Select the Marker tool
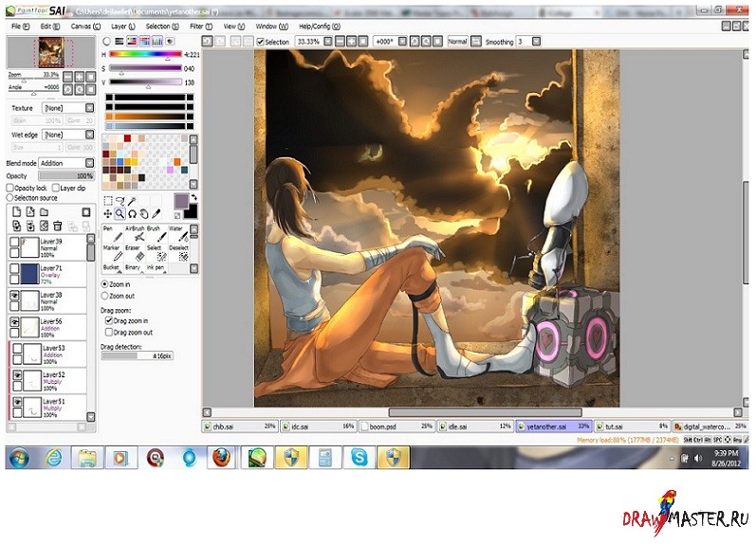This screenshot has height=544, width=756. (x=112, y=253)
